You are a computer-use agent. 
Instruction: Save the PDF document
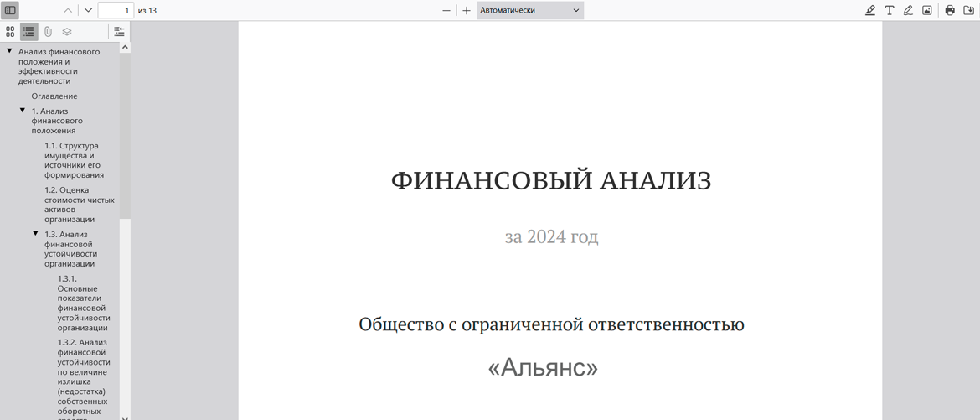click(969, 10)
